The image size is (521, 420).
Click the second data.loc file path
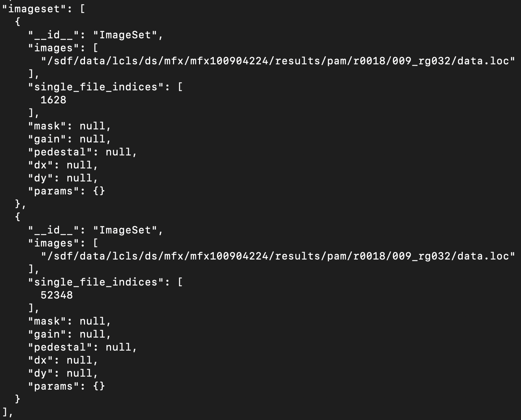coord(278,256)
